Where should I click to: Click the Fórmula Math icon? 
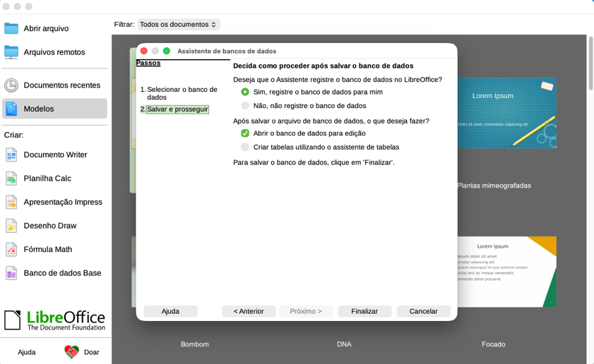click(11, 249)
